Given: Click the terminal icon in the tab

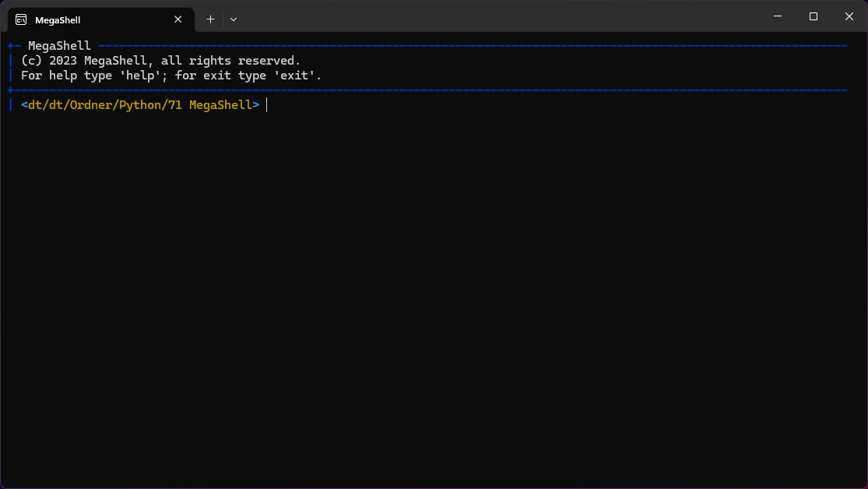Looking at the screenshot, I should point(21,20).
